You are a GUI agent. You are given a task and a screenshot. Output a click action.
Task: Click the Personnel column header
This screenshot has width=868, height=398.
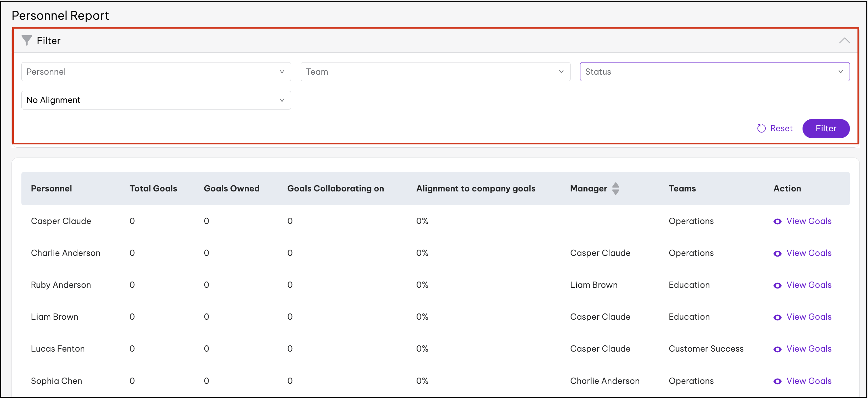pos(51,188)
